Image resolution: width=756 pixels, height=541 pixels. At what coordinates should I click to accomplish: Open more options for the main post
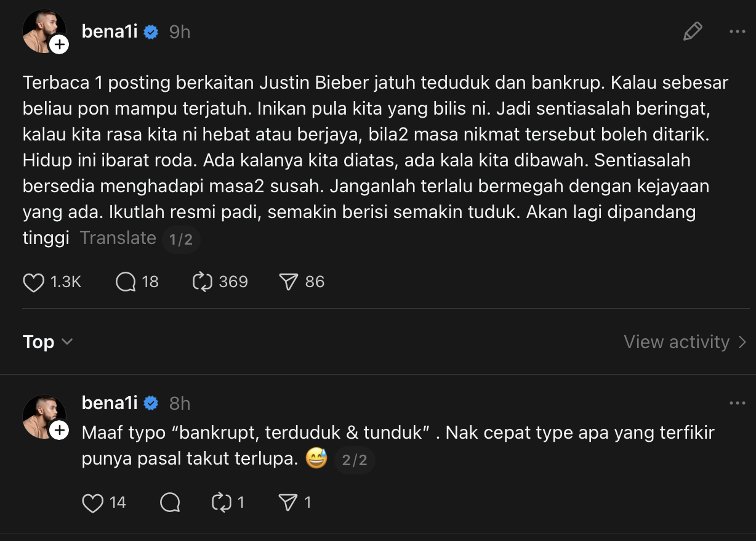pos(737,31)
